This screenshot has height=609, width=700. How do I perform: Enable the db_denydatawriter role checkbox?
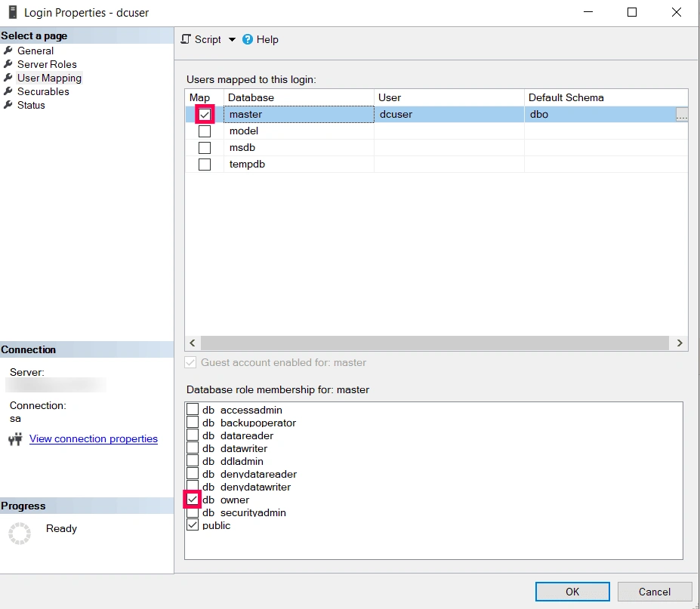click(x=193, y=485)
